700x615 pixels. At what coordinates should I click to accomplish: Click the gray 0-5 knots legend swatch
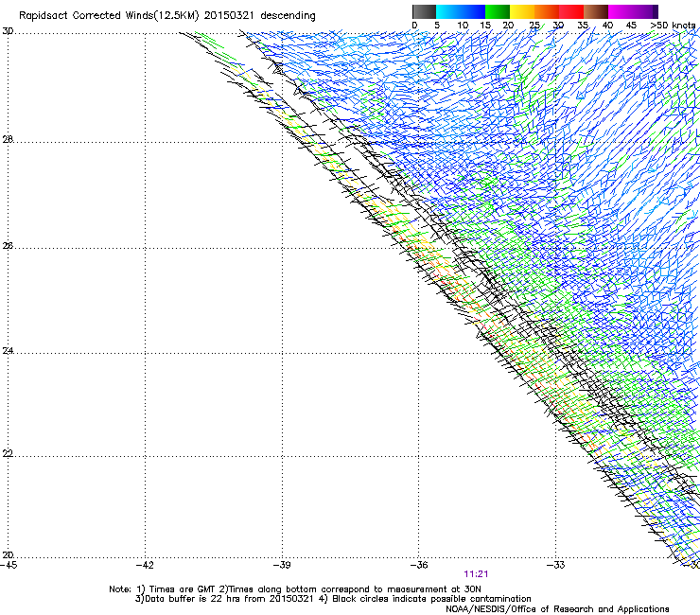click(424, 11)
